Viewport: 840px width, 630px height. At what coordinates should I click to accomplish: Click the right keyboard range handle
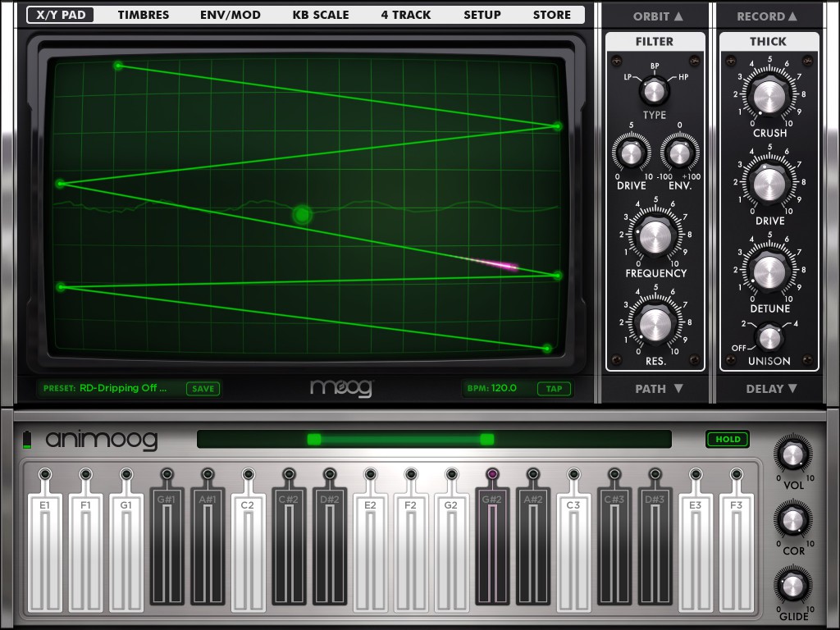(x=487, y=440)
